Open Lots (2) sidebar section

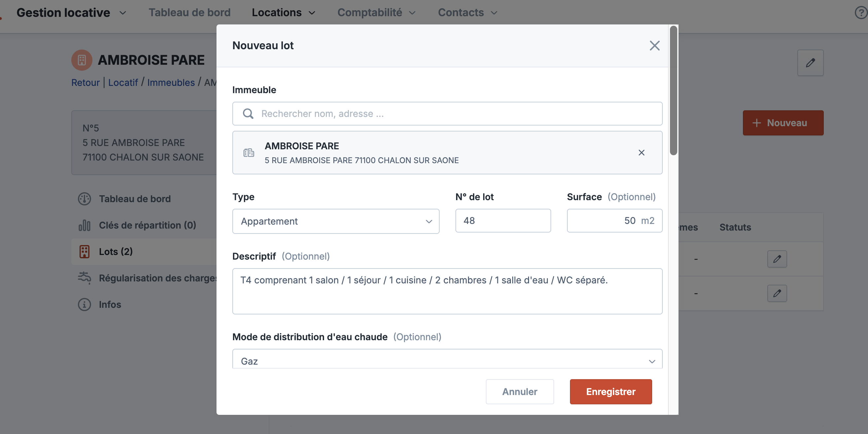coord(116,252)
